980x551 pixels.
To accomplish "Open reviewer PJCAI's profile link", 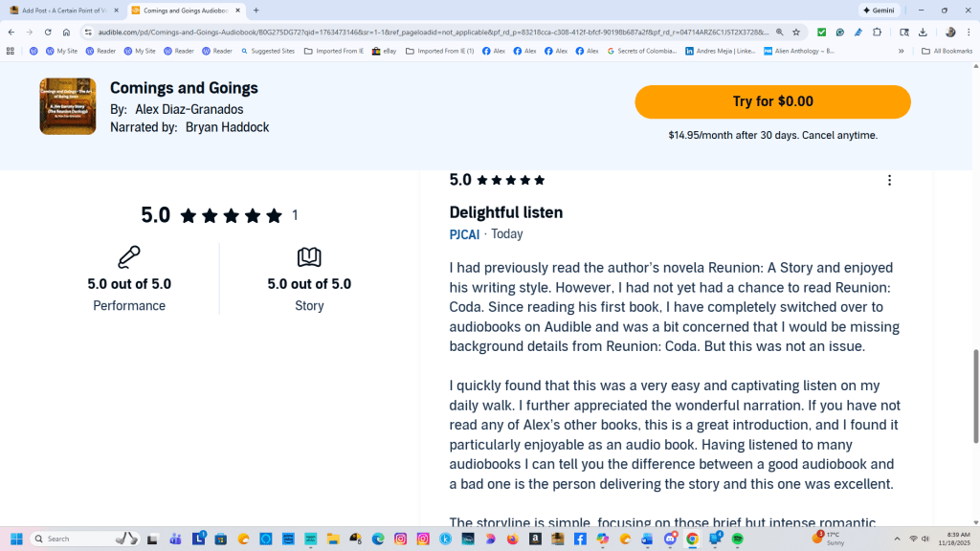I will coord(464,233).
